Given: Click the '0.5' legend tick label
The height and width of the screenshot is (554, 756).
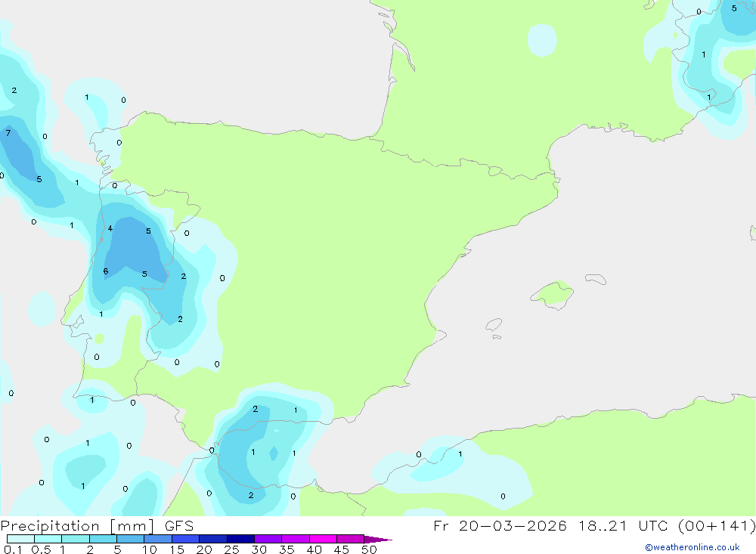Looking at the screenshot, I should point(41,549).
